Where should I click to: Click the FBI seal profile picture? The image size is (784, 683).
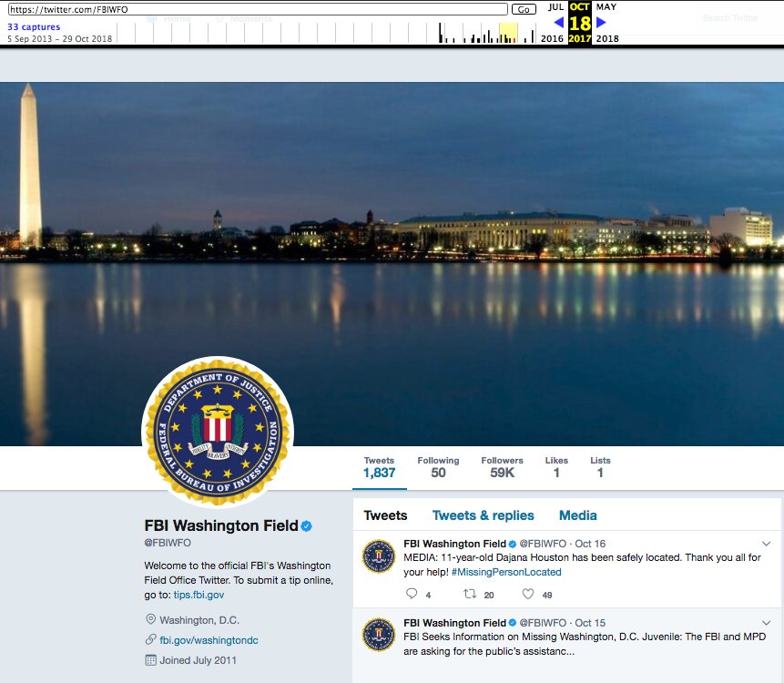tap(218, 432)
